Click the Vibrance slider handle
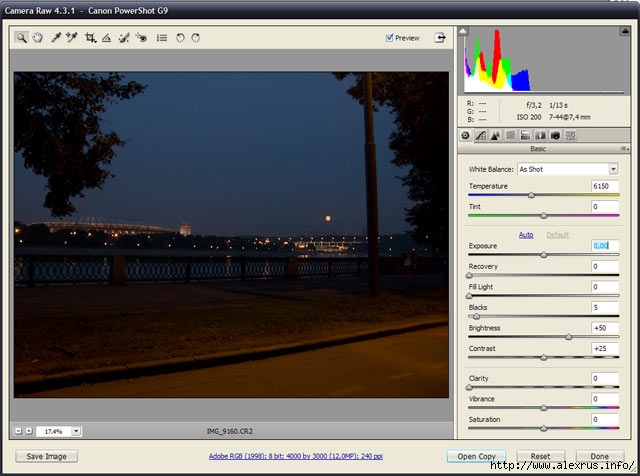Viewport: 640px width, 476px height. click(544, 408)
